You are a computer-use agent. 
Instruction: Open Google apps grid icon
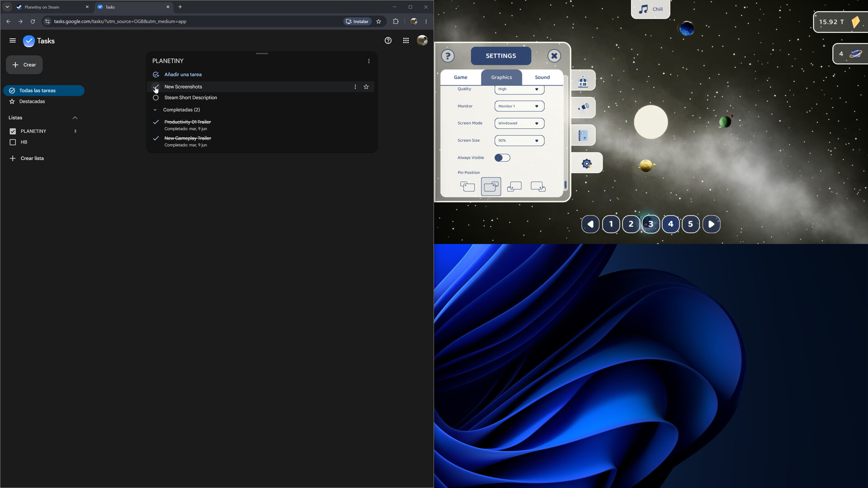[406, 41]
